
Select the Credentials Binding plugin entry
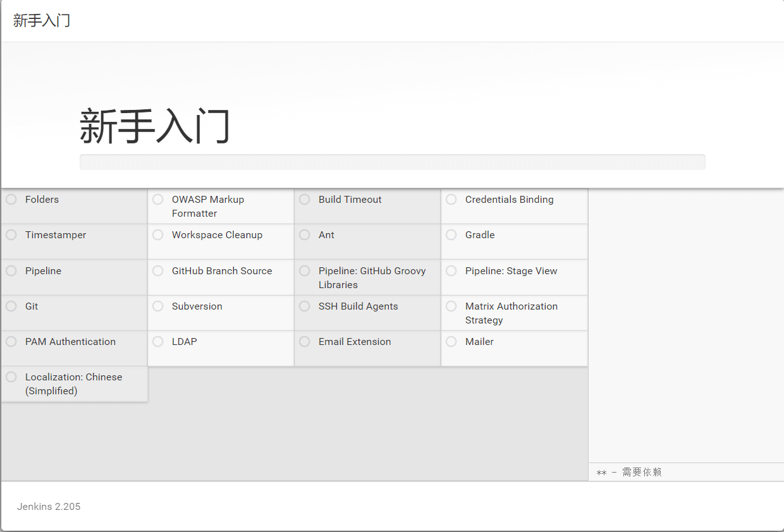pyautogui.click(x=509, y=200)
